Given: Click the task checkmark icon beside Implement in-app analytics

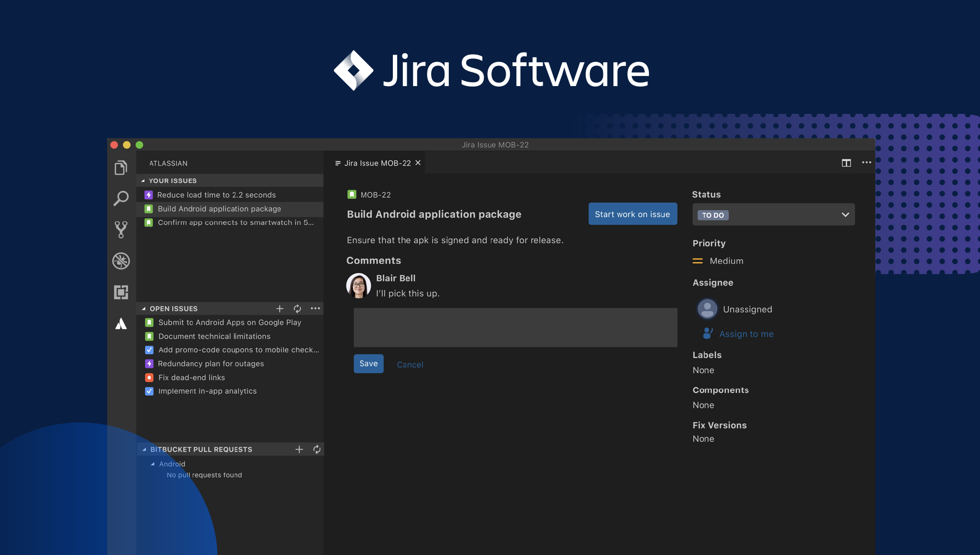Looking at the screenshot, I should pyautogui.click(x=149, y=391).
